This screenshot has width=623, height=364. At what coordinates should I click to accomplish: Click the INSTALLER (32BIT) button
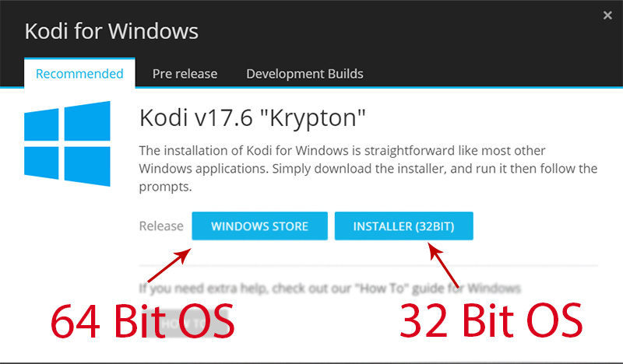point(403,226)
